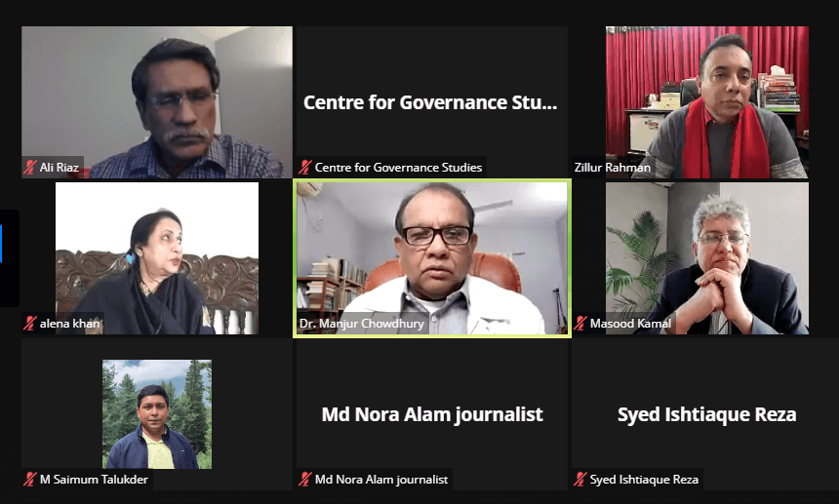839x504 pixels.
Task: Select Masood Kamal video tile
Action: (x=707, y=258)
